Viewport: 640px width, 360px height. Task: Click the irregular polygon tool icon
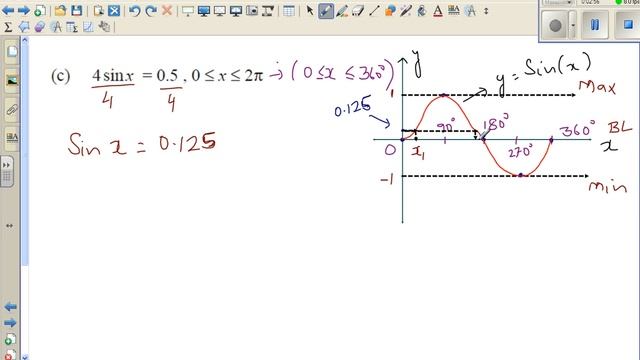24,27
